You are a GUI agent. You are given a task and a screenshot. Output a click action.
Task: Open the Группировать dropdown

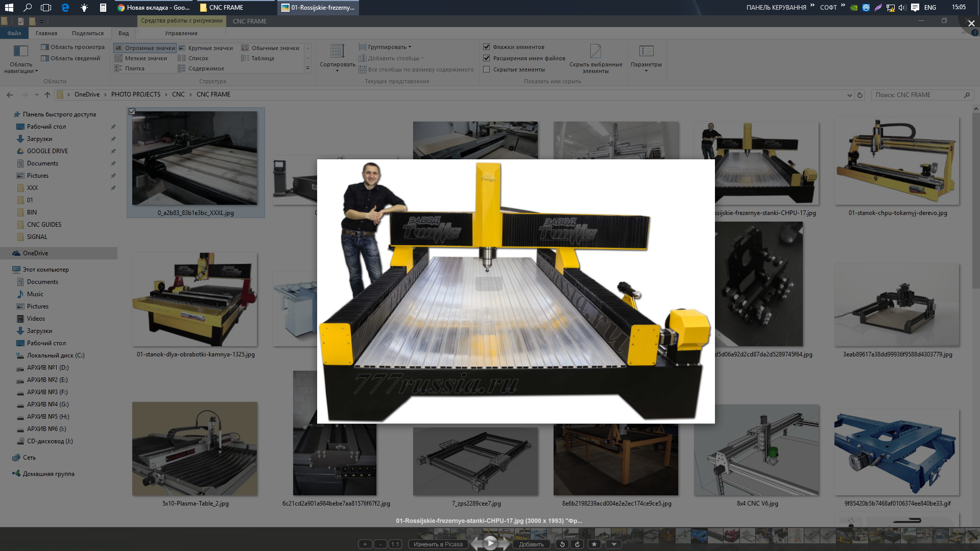click(x=385, y=47)
